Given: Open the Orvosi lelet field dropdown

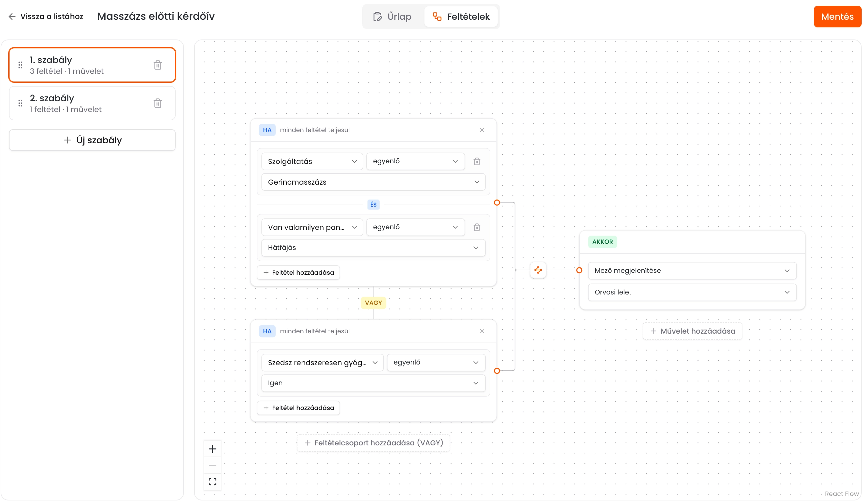Looking at the screenshot, I should coord(692,292).
